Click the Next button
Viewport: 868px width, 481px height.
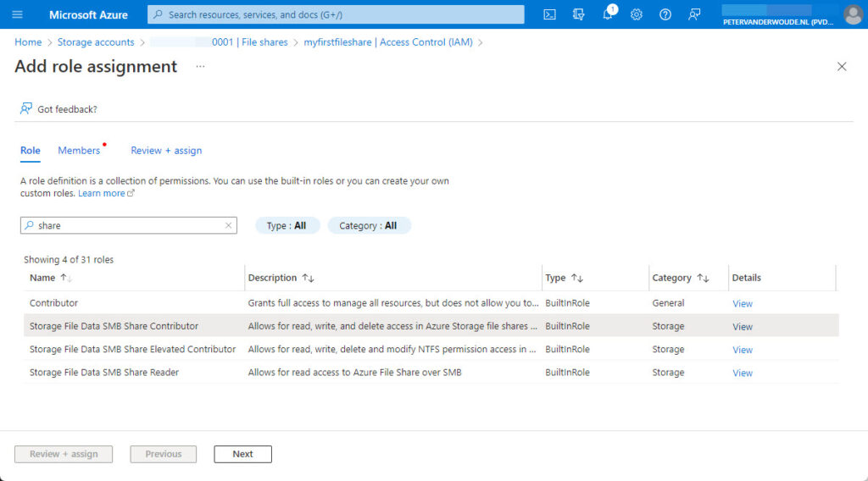point(242,454)
